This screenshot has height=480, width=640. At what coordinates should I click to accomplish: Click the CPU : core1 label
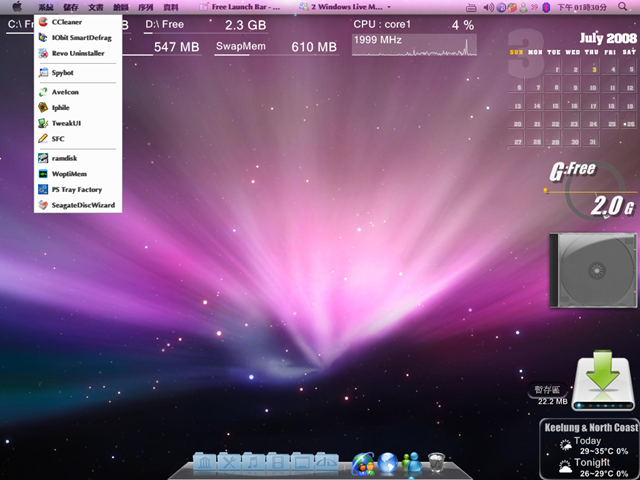(382, 24)
